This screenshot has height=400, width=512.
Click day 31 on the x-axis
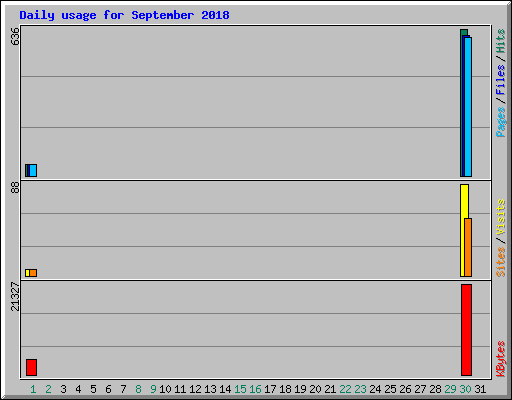(480, 389)
